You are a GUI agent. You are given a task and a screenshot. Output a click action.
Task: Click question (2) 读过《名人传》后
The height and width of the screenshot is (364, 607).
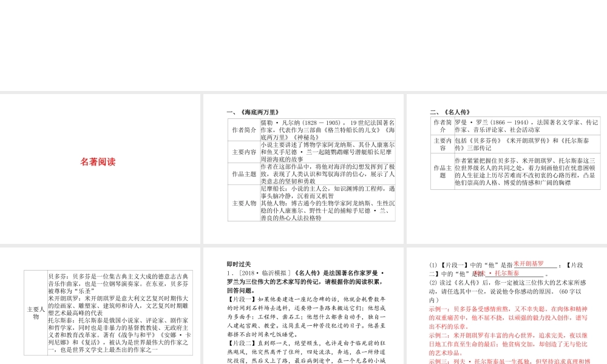507,291
